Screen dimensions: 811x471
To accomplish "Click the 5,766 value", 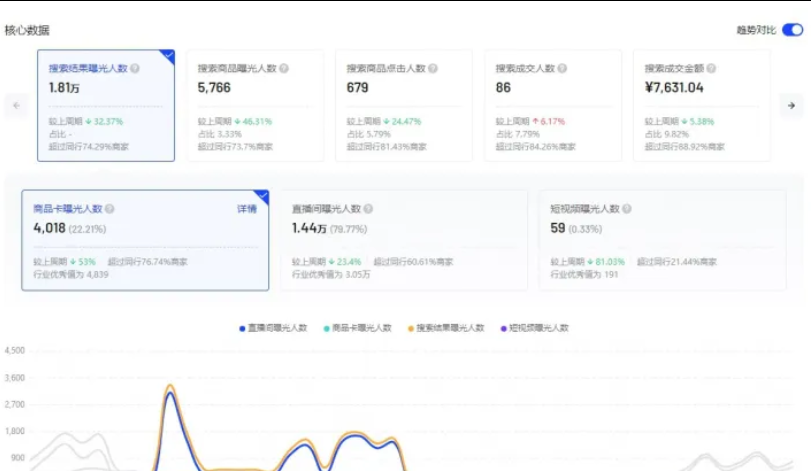I will (214, 88).
